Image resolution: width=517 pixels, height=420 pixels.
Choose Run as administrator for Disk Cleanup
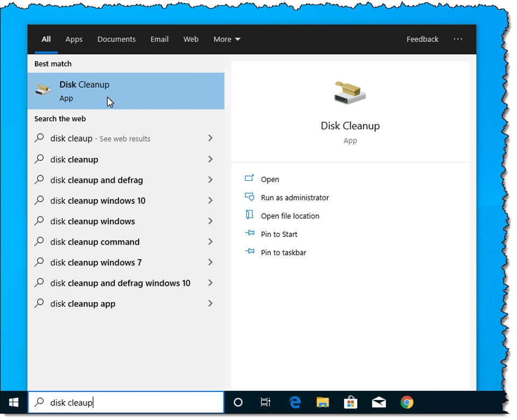coord(295,198)
